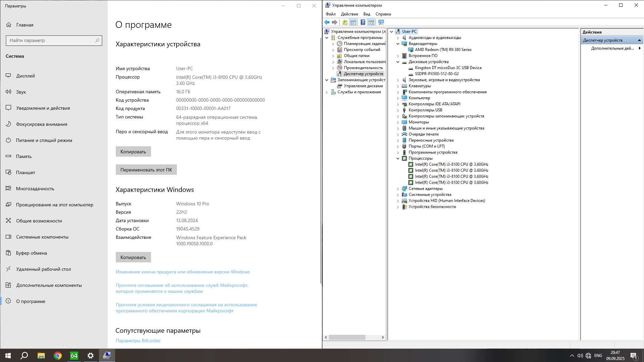Collapse the Видеоадаптеры node
The image size is (644, 362).
(398, 44)
